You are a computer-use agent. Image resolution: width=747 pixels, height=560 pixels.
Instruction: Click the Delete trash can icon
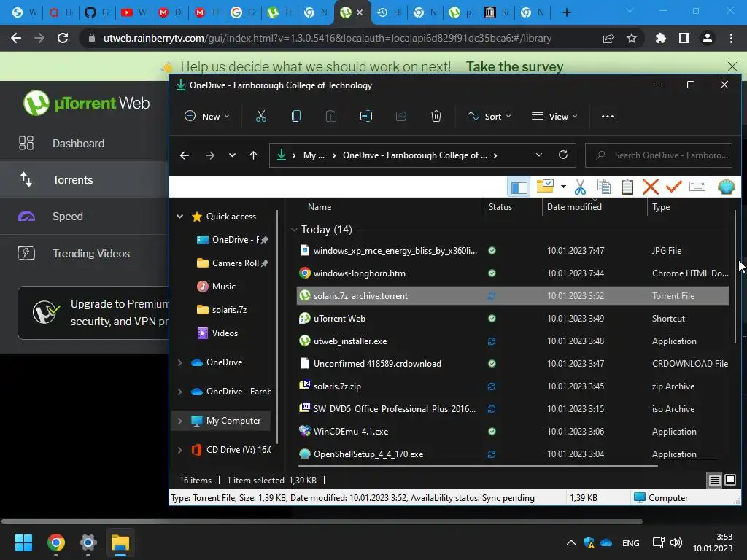pos(436,116)
